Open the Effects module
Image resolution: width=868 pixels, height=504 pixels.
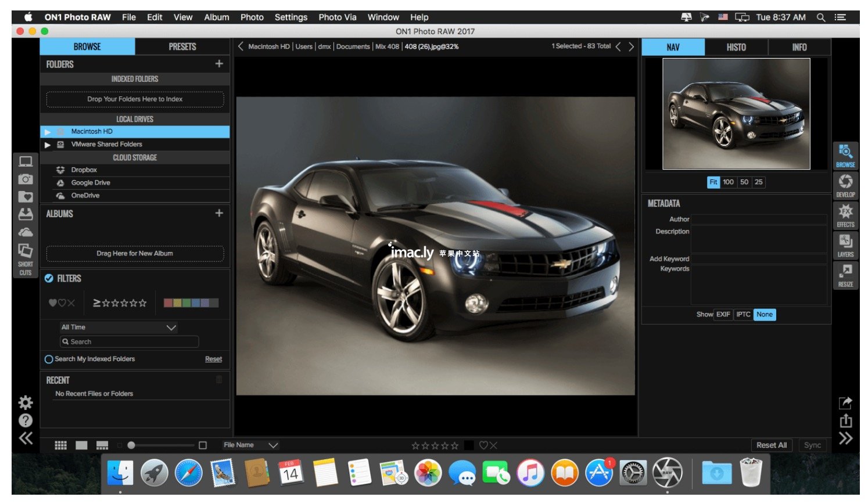point(845,215)
